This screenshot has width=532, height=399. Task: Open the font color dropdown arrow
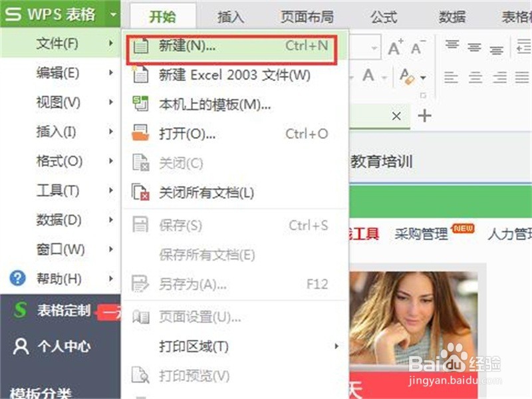pyautogui.click(x=384, y=78)
